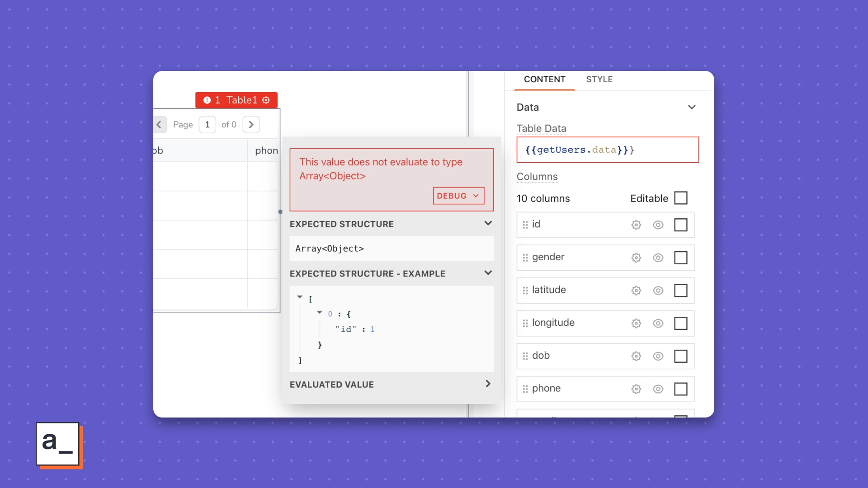Check the editable box for gender column
Screen dimensions: 868x488
(681, 258)
